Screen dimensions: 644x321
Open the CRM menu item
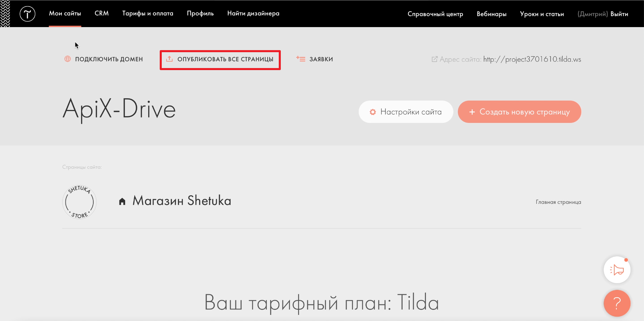point(101,14)
